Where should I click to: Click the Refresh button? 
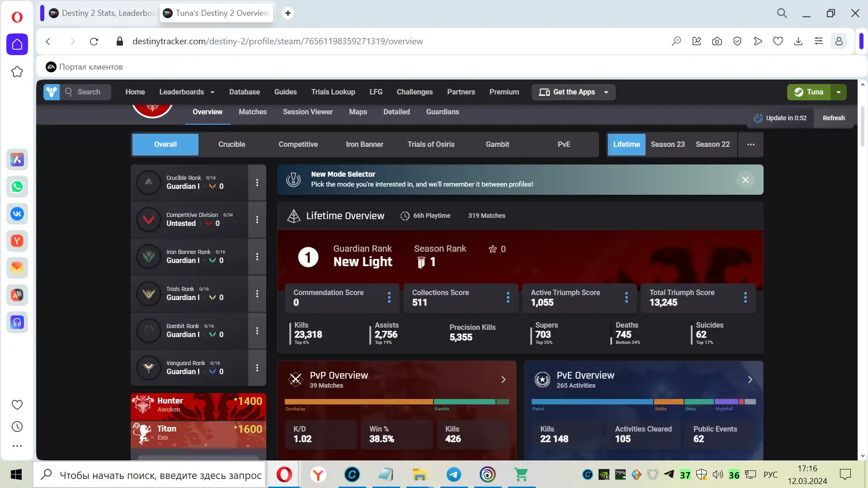pos(834,118)
